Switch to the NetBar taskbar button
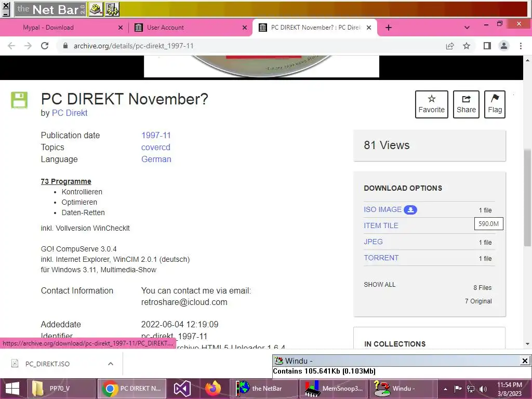This screenshot has height=399, width=532. click(x=263, y=389)
